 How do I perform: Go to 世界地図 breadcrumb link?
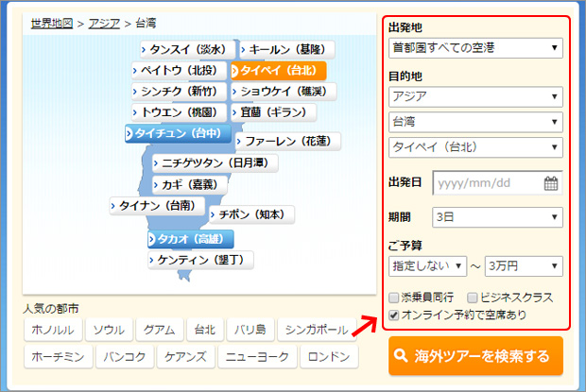[51, 23]
